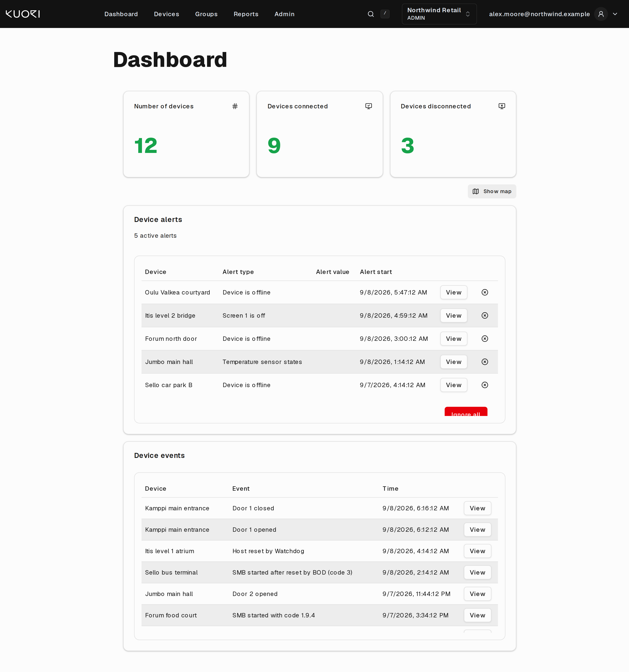
Task: View the Door 1 opened event
Action: pos(477,530)
